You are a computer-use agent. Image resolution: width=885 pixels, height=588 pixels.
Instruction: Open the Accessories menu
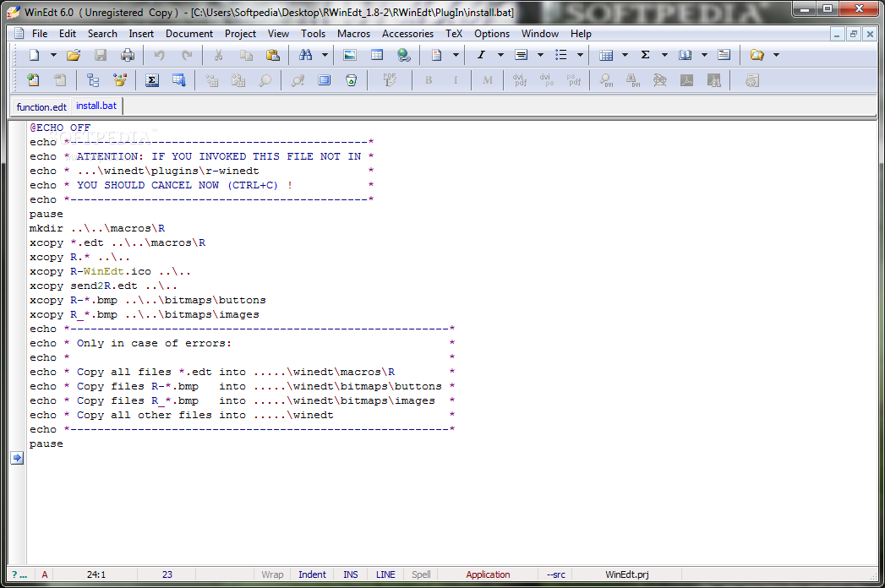click(408, 34)
